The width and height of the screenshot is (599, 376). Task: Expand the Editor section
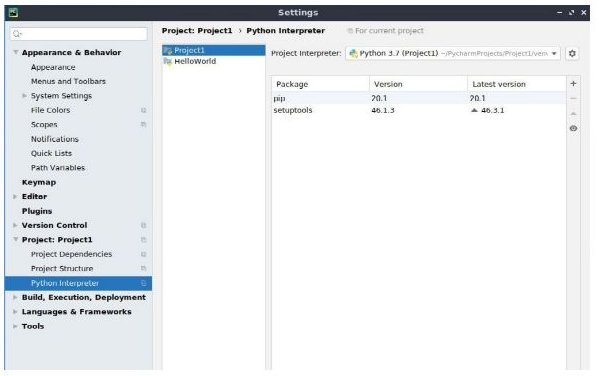tap(15, 197)
